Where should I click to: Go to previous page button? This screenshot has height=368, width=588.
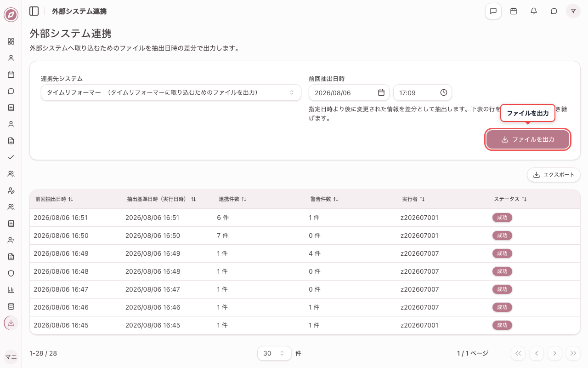click(537, 353)
